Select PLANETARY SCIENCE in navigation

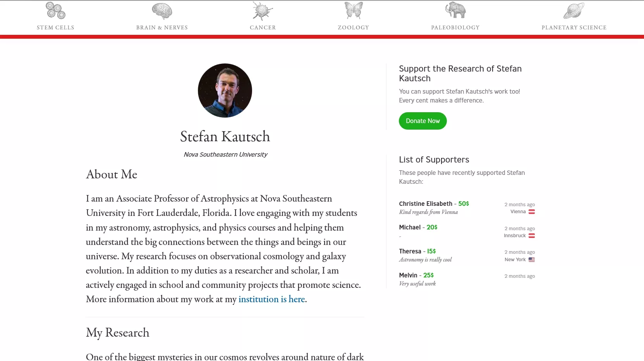pos(574,27)
